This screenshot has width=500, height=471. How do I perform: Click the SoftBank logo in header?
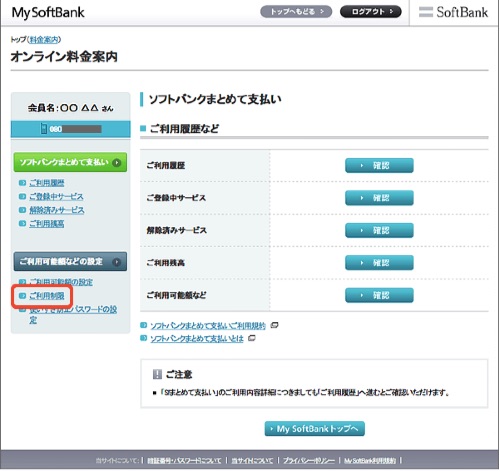point(453,12)
